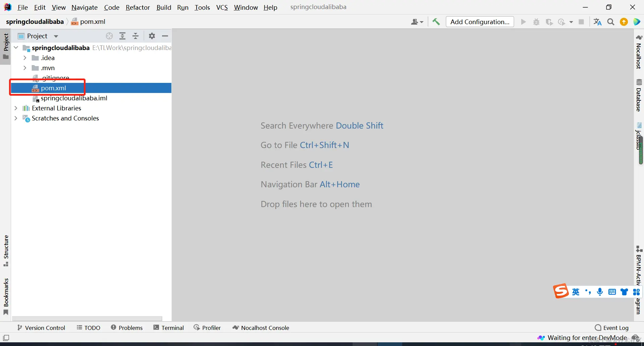Open the TODO tool window
644x346 pixels.
[89, 328]
